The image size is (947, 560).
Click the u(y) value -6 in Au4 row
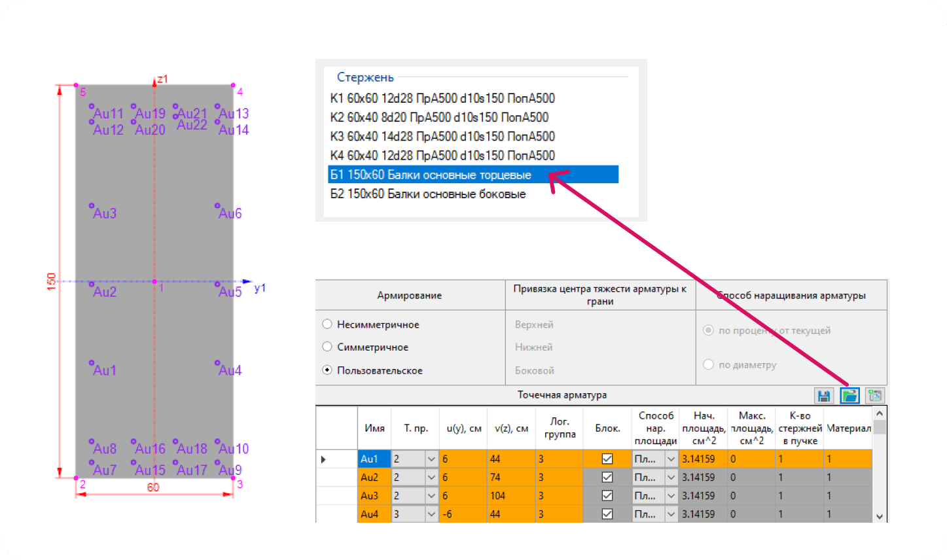[464, 514]
